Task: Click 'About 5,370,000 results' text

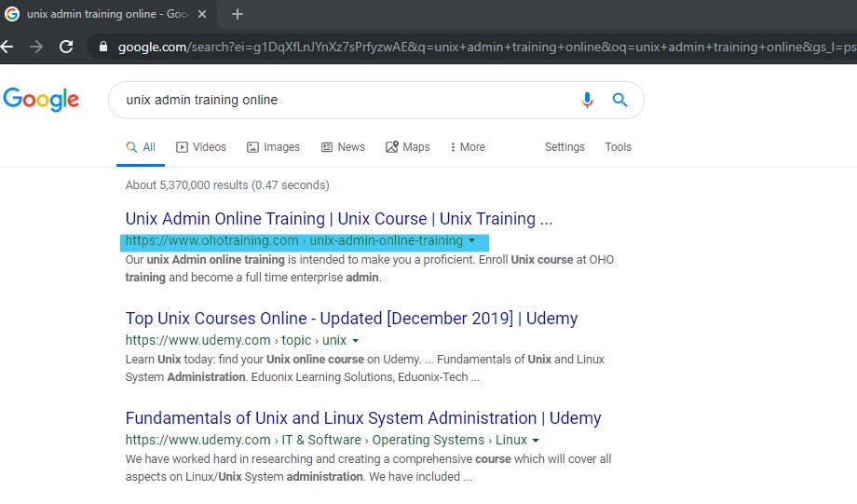Action: coord(227,184)
